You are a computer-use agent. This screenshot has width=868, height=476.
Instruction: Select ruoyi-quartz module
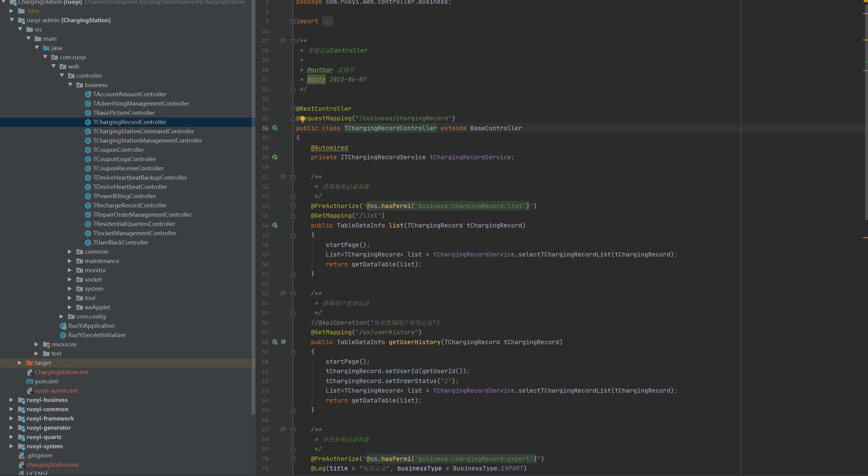(x=44, y=437)
